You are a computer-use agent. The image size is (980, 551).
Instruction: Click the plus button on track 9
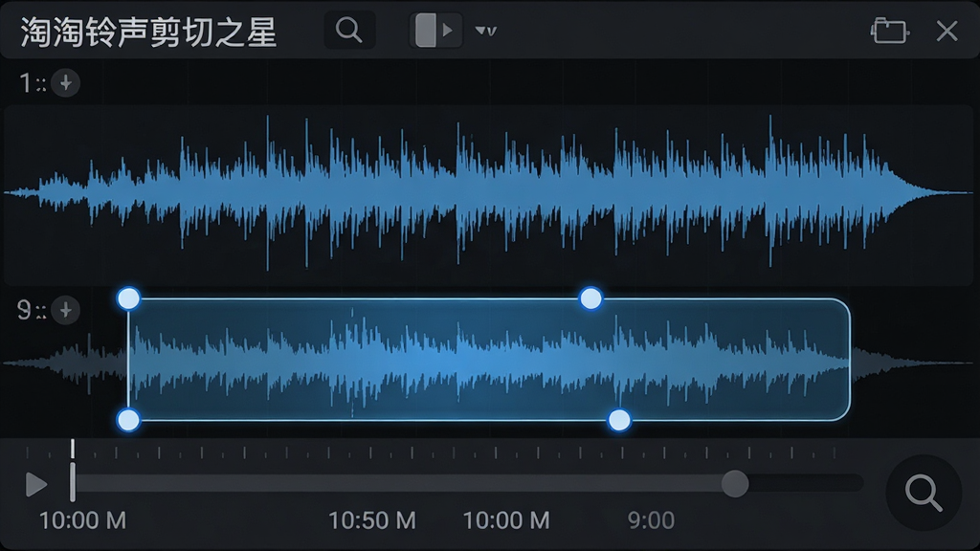coord(66,311)
